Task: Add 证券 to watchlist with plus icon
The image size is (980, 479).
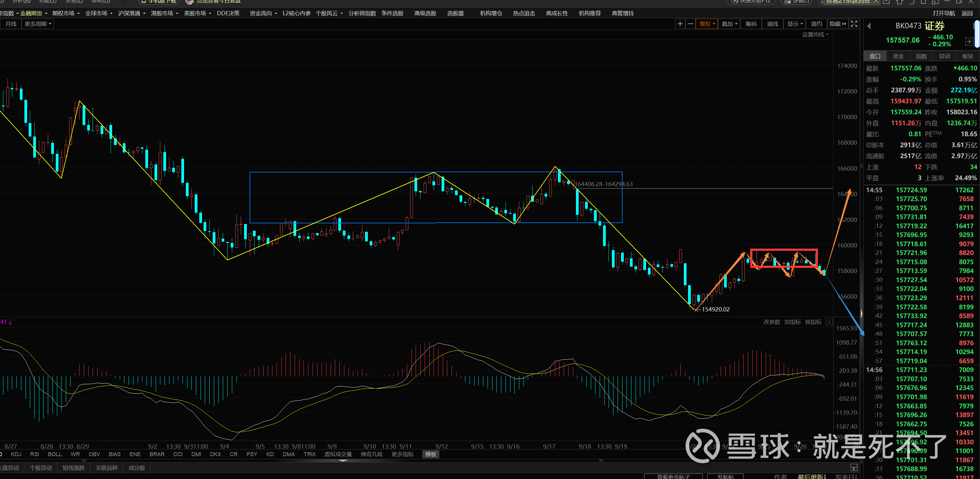Action: point(969,41)
